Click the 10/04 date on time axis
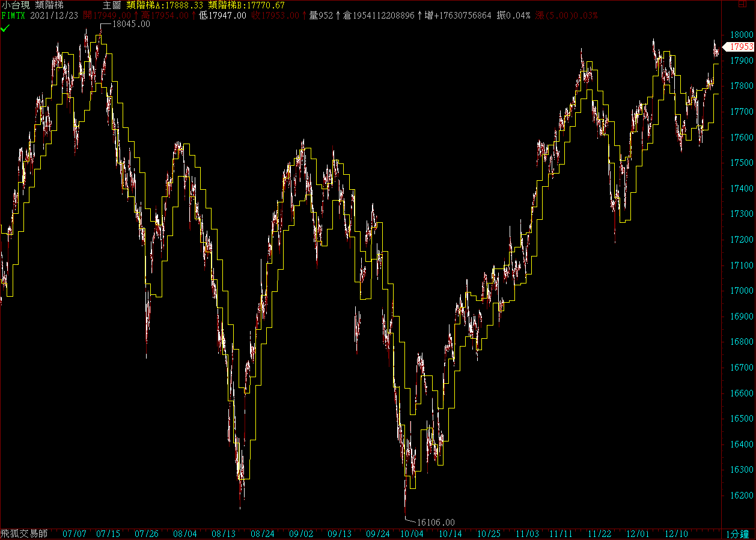 click(412, 534)
